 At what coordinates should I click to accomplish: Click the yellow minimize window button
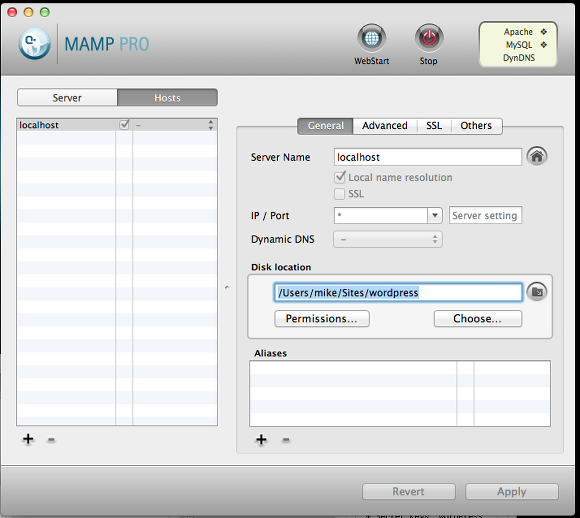[x=28, y=12]
